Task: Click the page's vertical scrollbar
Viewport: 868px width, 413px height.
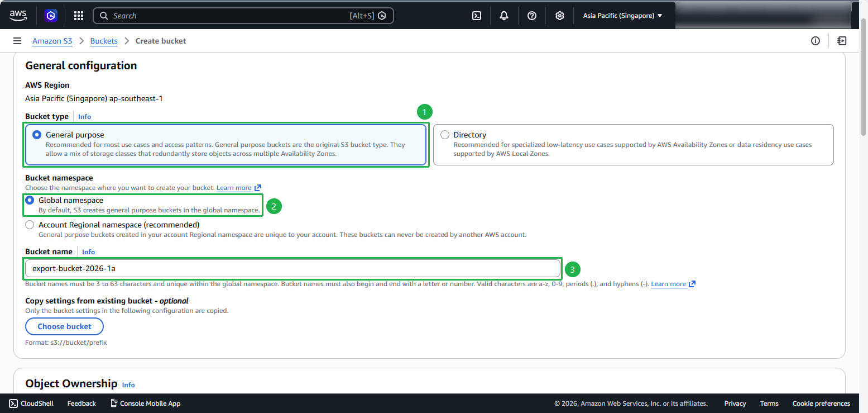Action: (863, 78)
